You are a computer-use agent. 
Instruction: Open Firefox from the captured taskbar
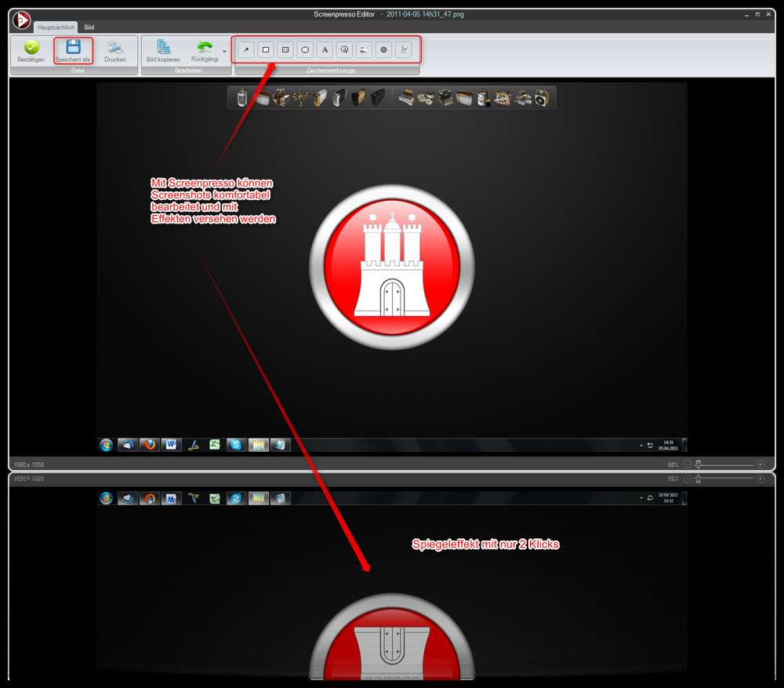150,445
